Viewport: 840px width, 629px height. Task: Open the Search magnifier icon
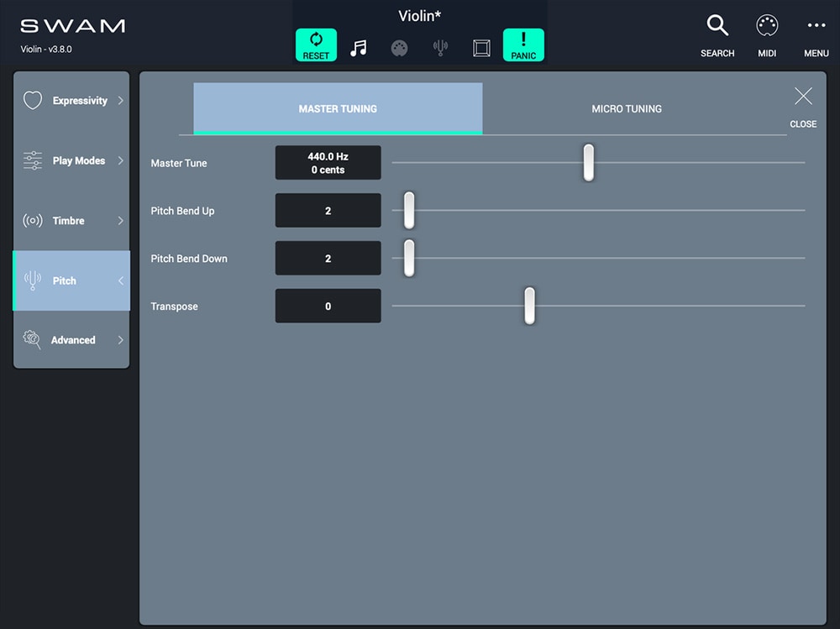pos(717,25)
